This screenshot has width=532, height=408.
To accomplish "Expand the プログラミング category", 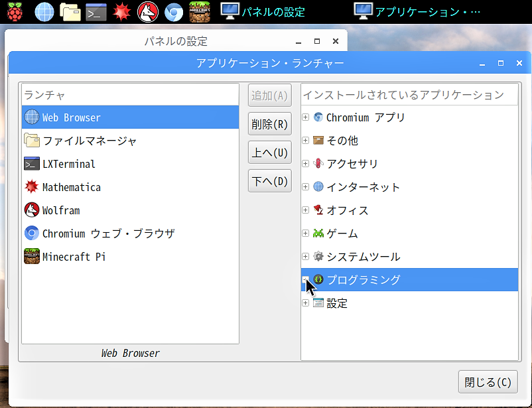I will pyautogui.click(x=305, y=280).
